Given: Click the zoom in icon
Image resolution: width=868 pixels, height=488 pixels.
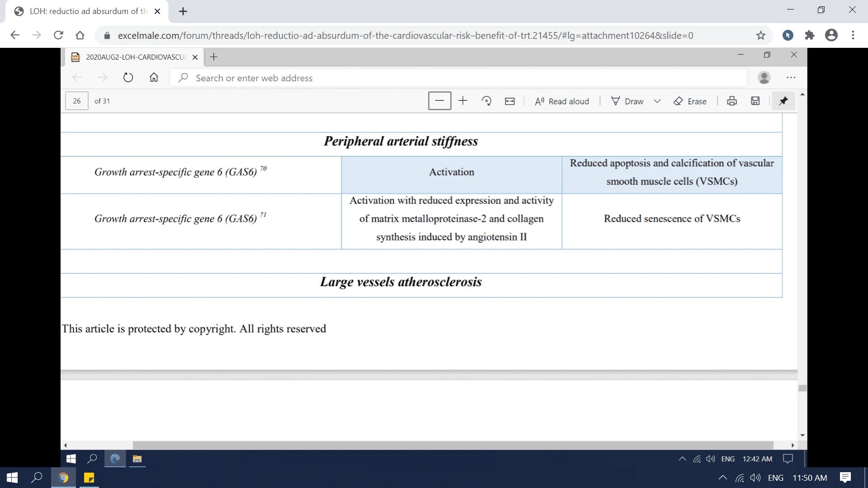Looking at the screenshot, I should 462,101.
